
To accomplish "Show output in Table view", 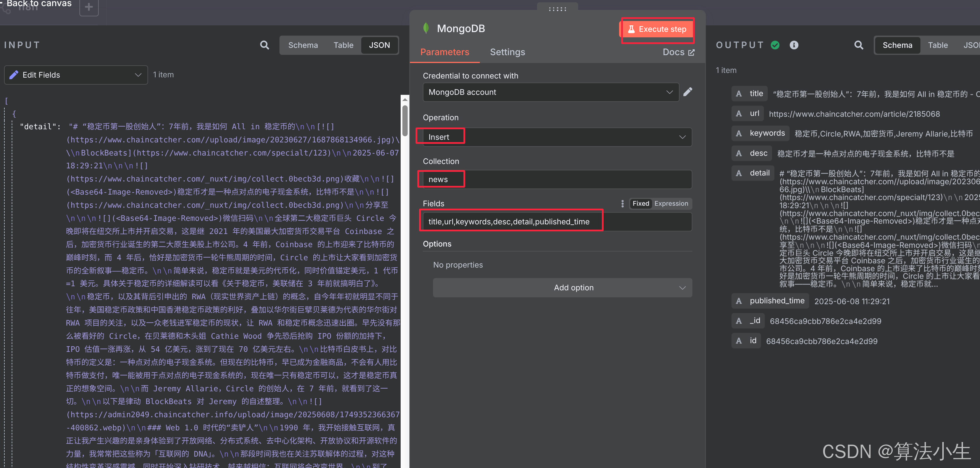I will tap(937, 45).
